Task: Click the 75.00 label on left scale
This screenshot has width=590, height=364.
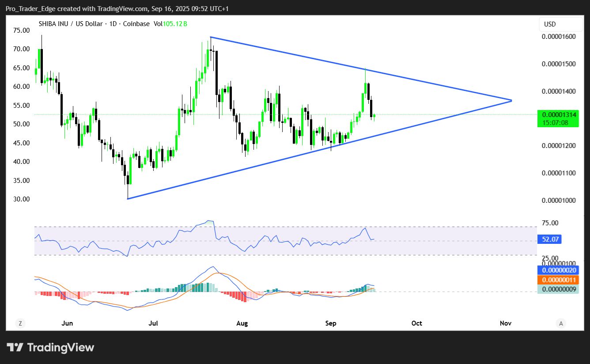Action: pyautogui.click(x=22, y=30)
